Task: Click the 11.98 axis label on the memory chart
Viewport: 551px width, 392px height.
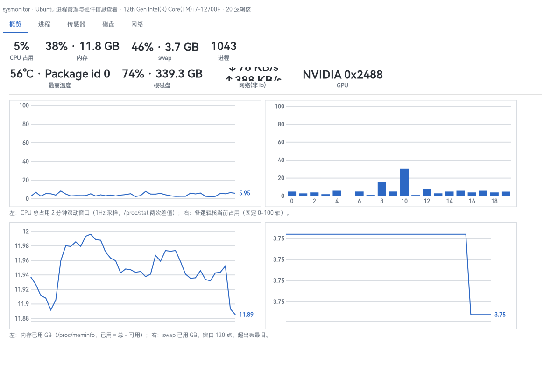Action: tap(22, 246)
